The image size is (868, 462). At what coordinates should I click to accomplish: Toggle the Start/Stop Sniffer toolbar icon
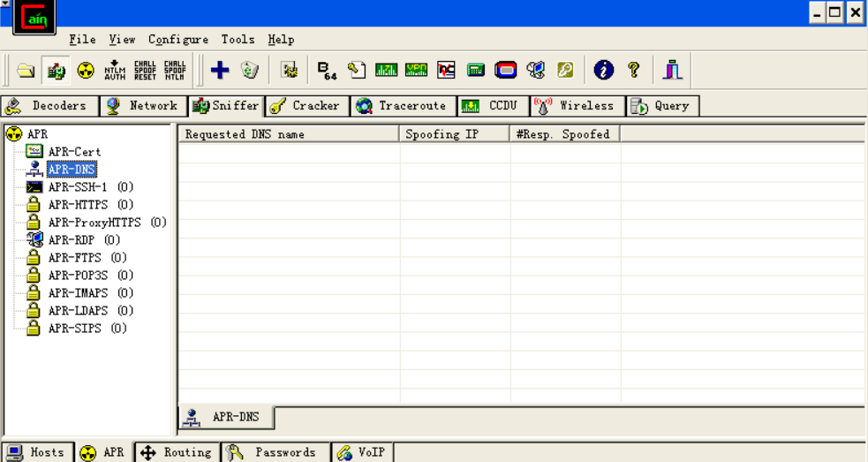click(x=56, y=71)
